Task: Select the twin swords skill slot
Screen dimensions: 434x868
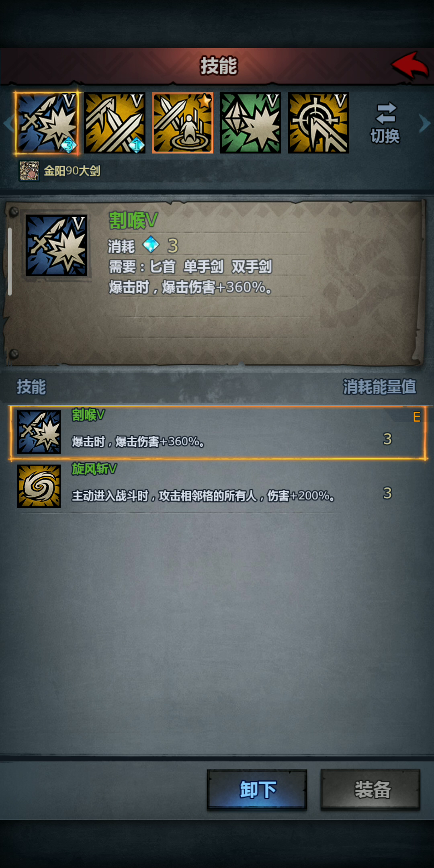Action: click(x=115, y=123)
